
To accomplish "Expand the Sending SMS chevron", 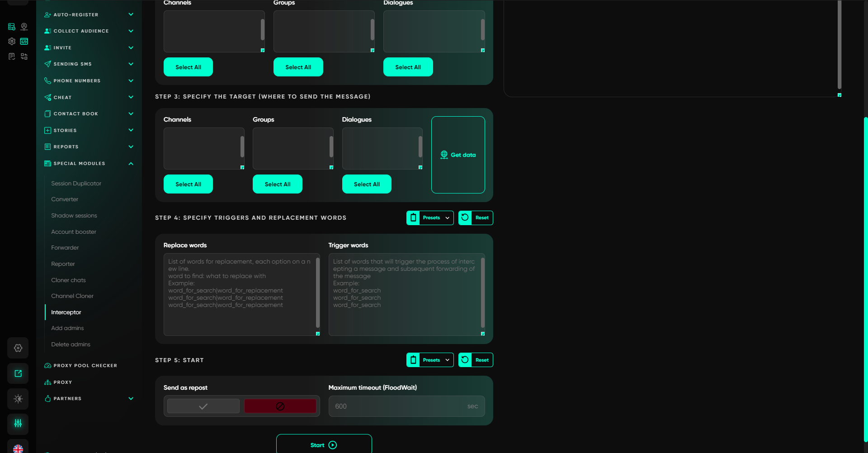I will click(x=131, y=64).
